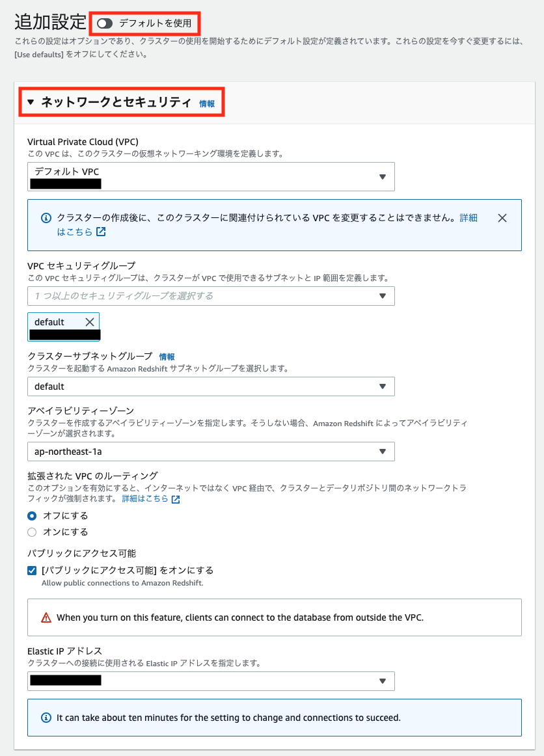This screenshot has height=756, width=544.
Task: Close the VPC change notice banner
Action: click(x=502, y=218)
